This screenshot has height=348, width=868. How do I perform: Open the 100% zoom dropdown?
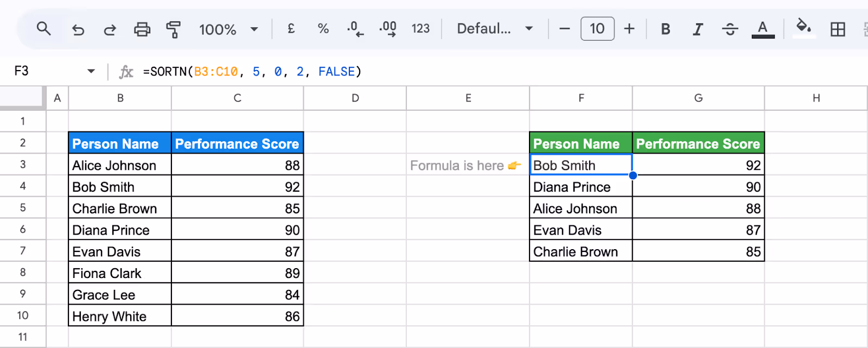click(228, 29)
